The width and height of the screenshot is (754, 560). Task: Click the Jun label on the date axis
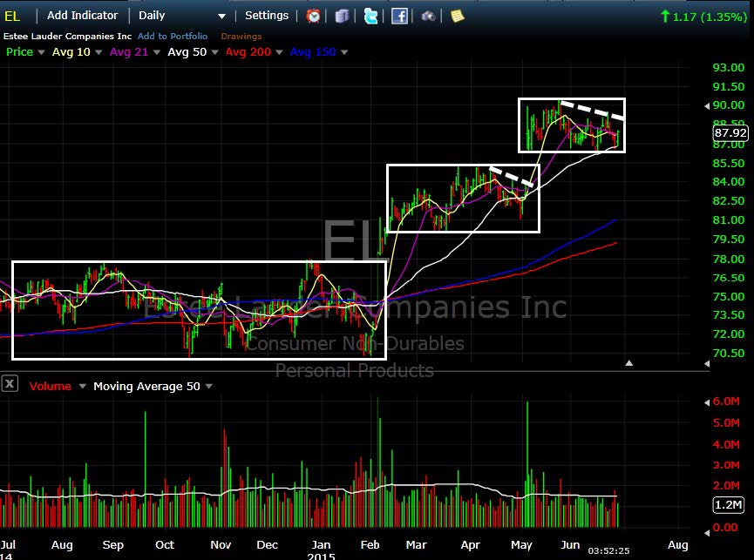coord(570,545)
